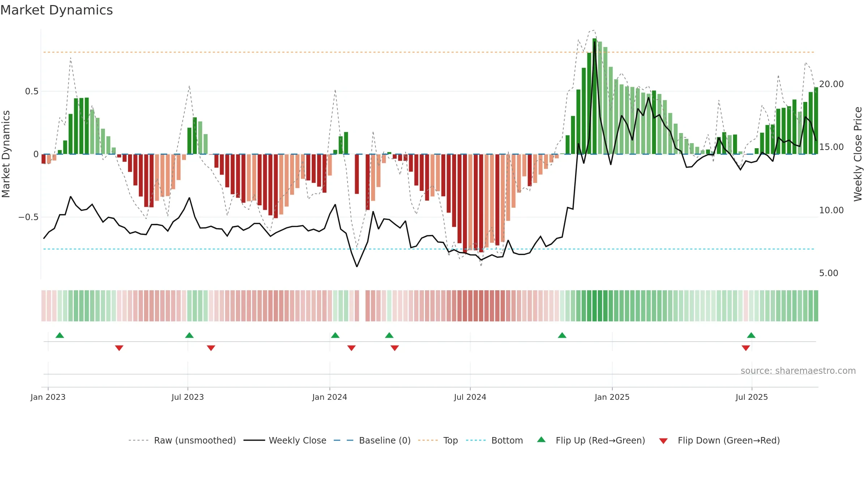
Task: Click the tallest dark green bar in late 2024
Action: (595, 96)
